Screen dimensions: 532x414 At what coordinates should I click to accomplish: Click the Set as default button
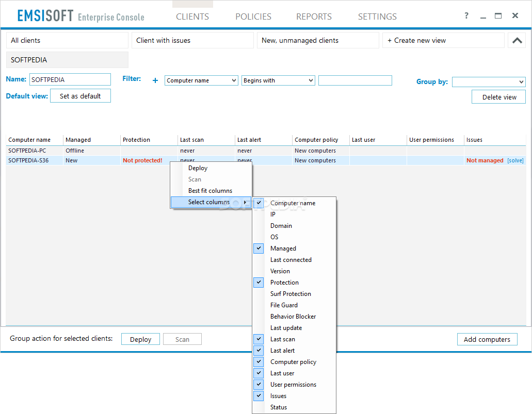click(x=80, y=96)
